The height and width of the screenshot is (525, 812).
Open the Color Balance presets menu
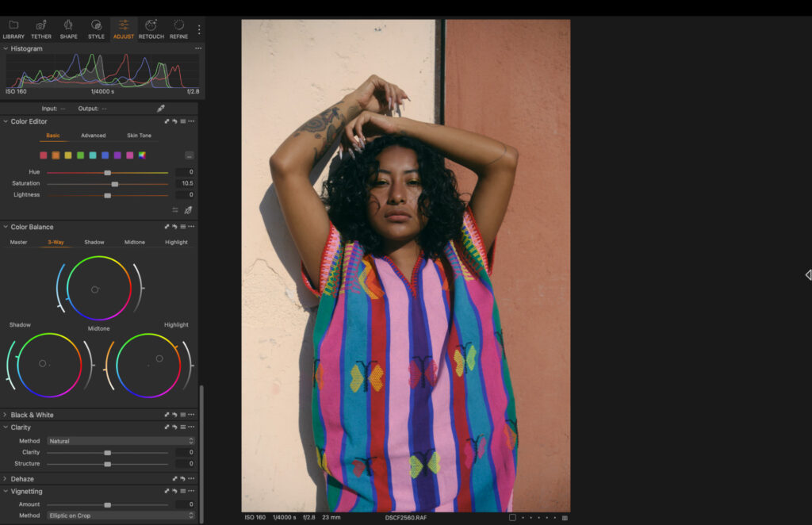pos(182,227)
